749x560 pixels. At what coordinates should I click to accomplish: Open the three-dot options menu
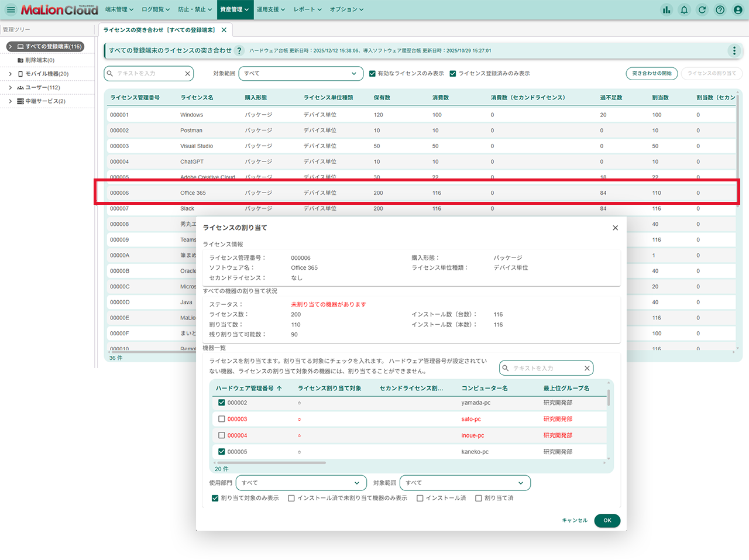tap(734, 51)
